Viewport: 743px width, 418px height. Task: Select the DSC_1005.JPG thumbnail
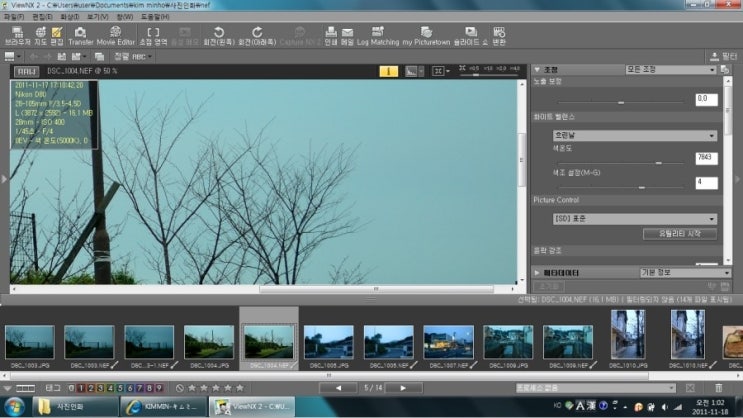329,342
